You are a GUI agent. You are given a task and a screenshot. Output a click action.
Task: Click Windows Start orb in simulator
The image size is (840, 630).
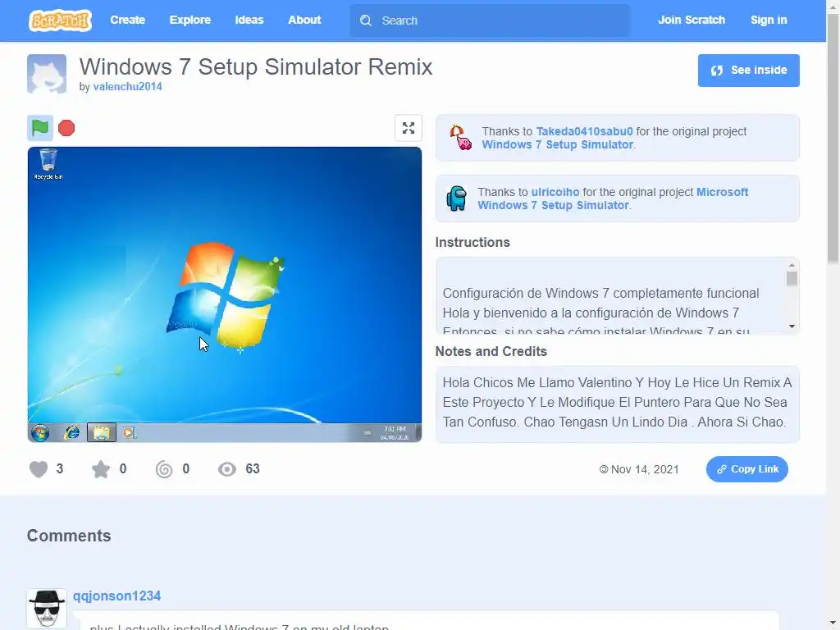click(x=40, y=433)
